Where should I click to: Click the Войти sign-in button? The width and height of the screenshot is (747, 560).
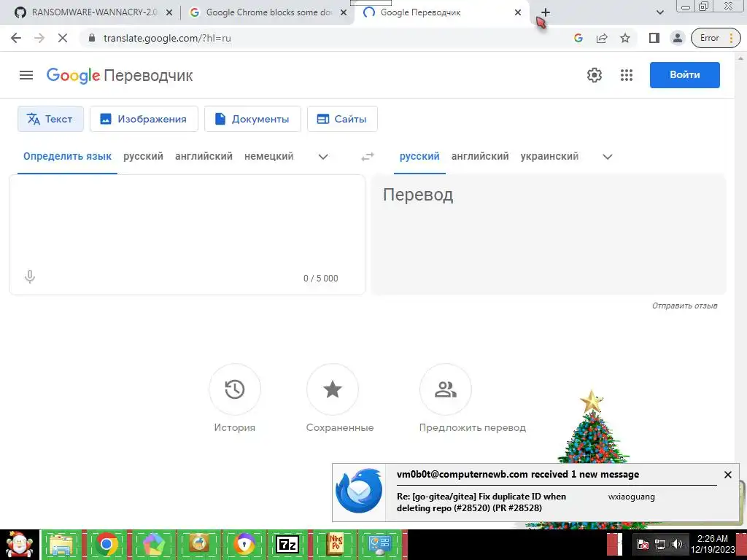pos(684,75)
